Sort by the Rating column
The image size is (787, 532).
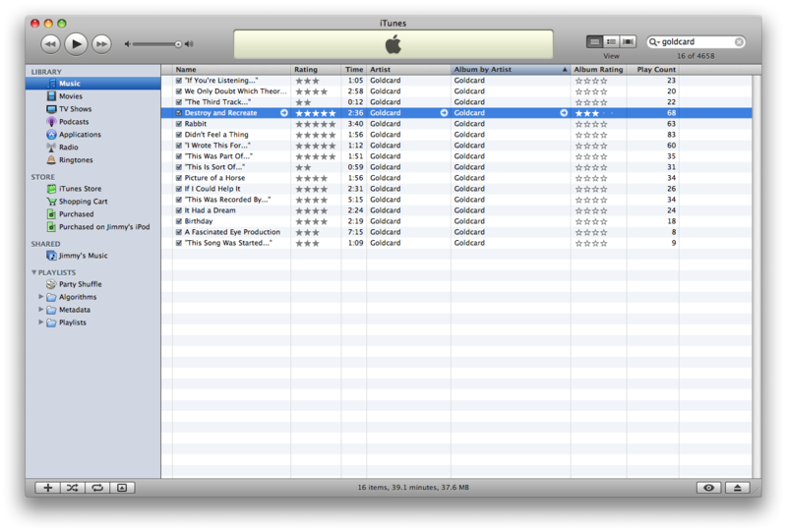[x=316, y=69]
